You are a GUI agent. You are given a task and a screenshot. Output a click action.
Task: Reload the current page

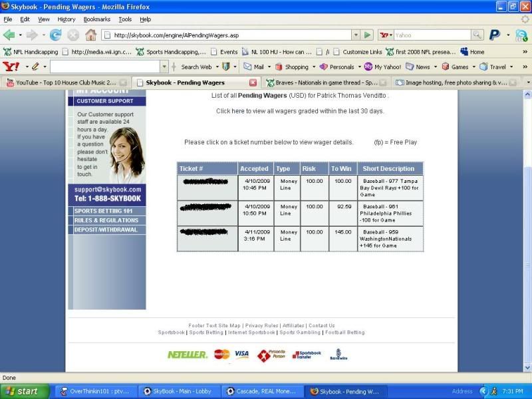55,35
